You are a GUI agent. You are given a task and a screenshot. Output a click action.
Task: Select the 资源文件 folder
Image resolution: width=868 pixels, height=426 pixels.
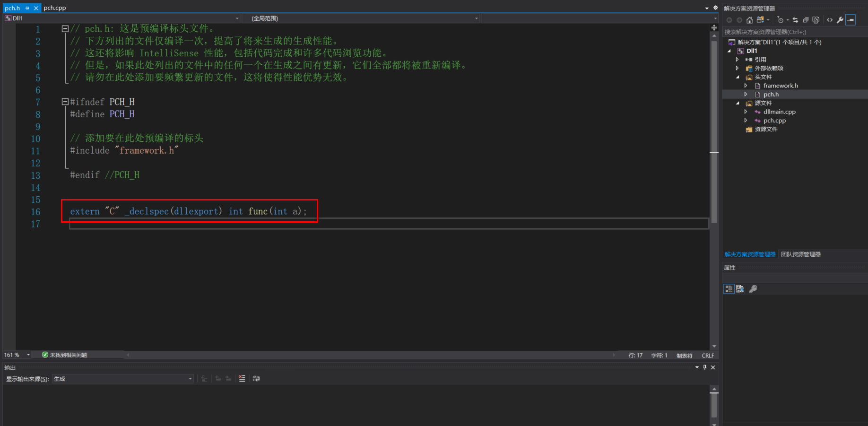[x=765, y=129]
